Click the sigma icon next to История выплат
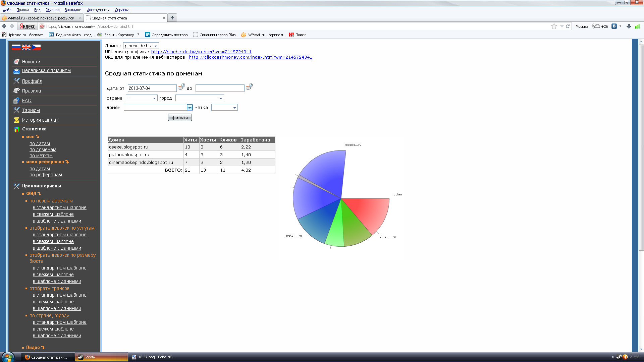Image resolution: width=644 pixels, height=362 pixels. pos(16,120)
